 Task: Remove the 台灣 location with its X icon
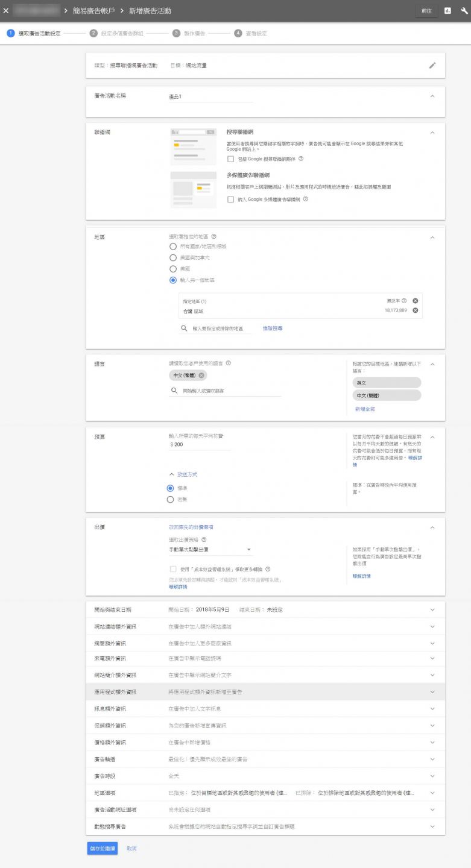pos(415,310)
